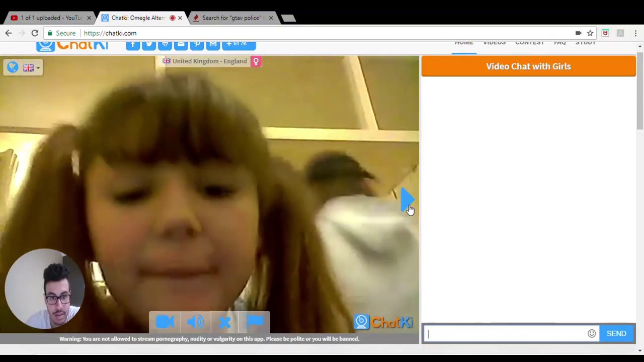Close the gtav police search tab

pyautogui.click(x=271, y=18)
